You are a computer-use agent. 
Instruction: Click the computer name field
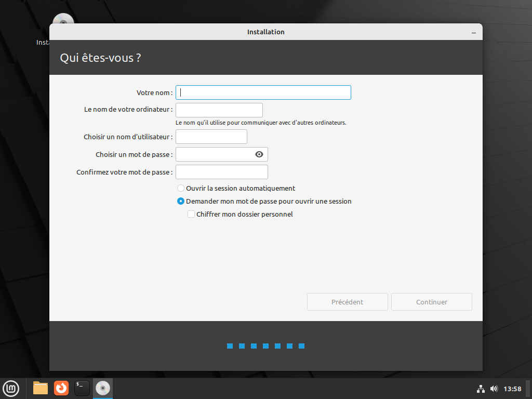219,110
